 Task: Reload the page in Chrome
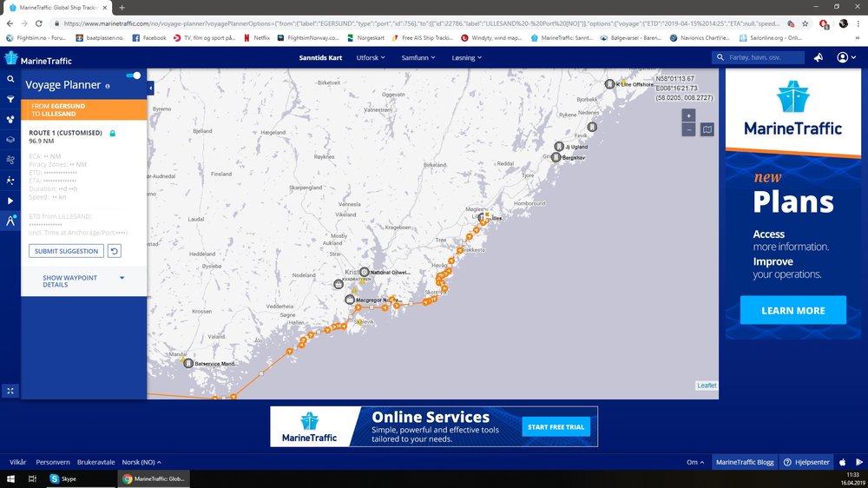click(39, 23)
